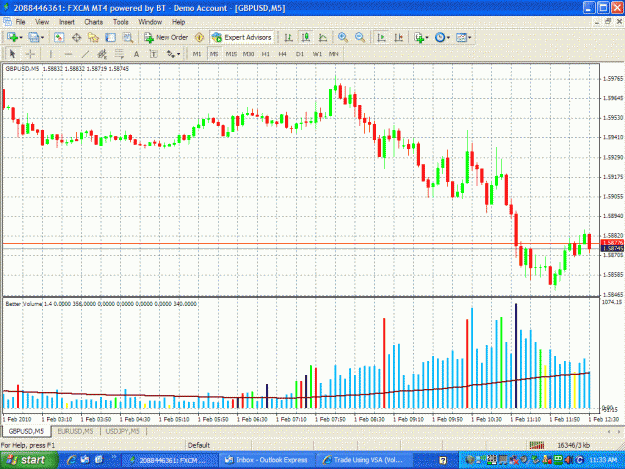
Task: Toggle Chart Shift icon
Action: [398, 37]
